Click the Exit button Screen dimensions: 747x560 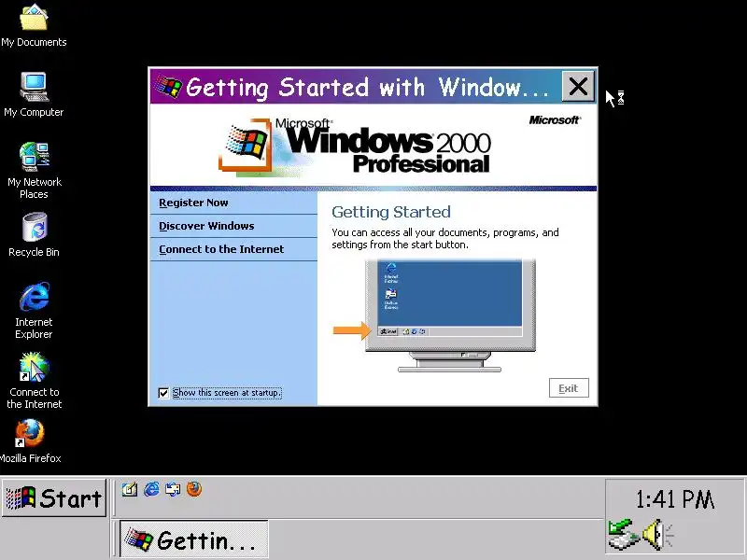click(569, 388)
